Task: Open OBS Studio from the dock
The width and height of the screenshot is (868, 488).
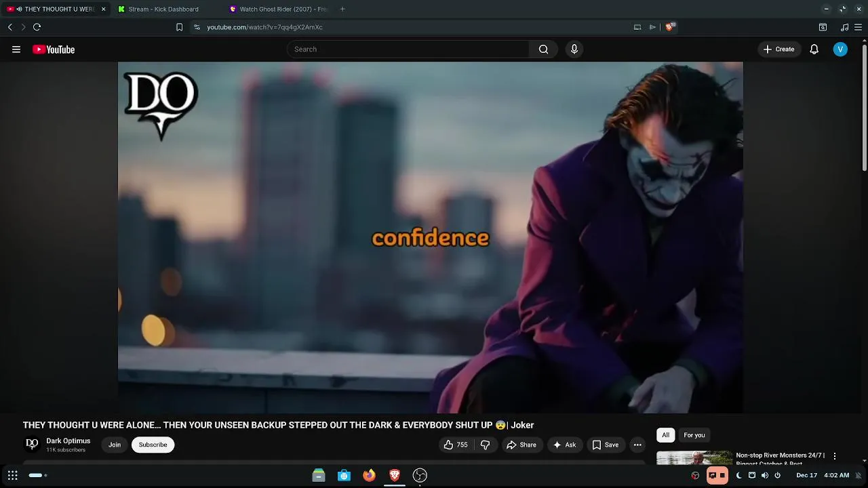Action: (x=420, y=475)
